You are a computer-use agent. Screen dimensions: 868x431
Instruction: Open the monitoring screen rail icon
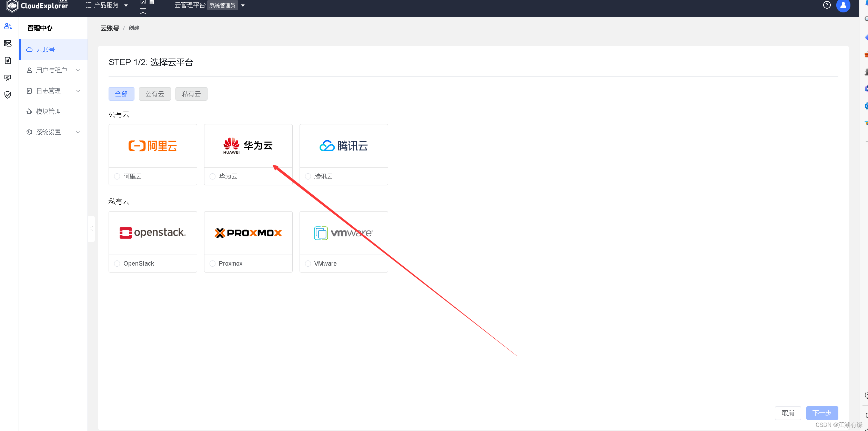point(8,78)
